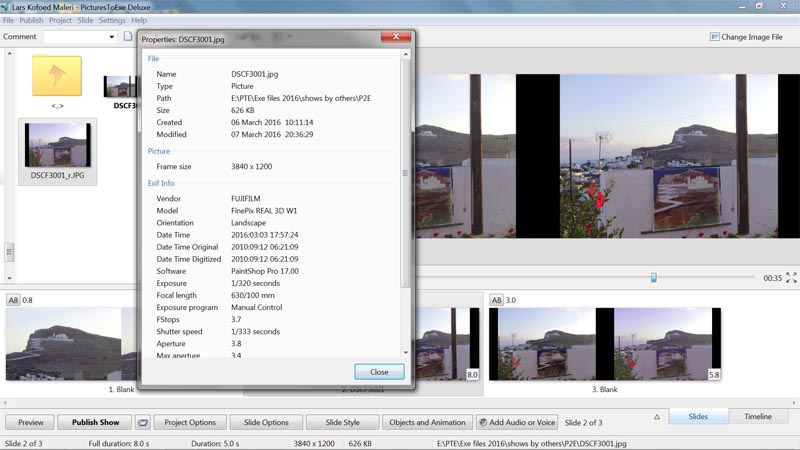The width and height of the screenshot is (800, 450).
Task: Click Add Audio or Voice button
Action: click(x=517, y=422)
